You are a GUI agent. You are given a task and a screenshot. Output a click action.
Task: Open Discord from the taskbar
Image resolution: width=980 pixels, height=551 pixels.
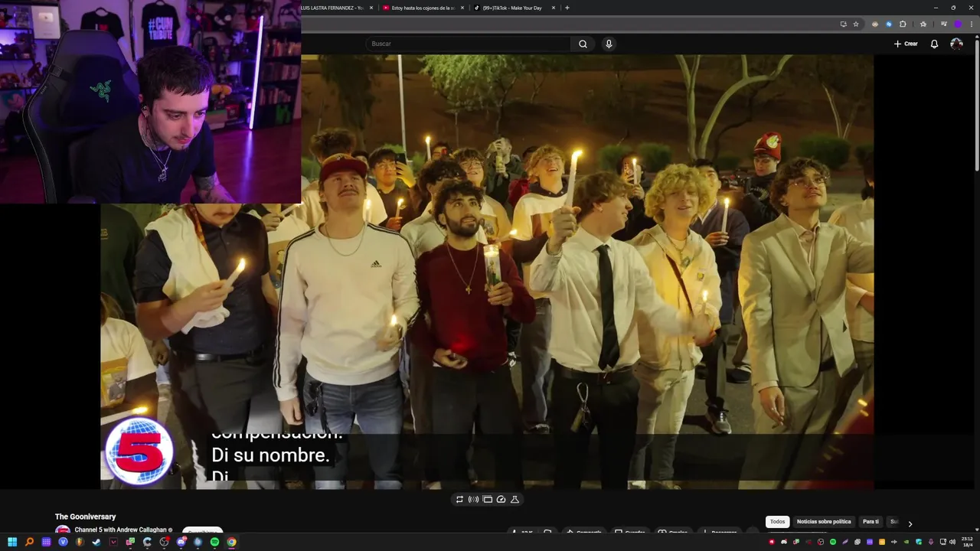(x=181, y=542)
